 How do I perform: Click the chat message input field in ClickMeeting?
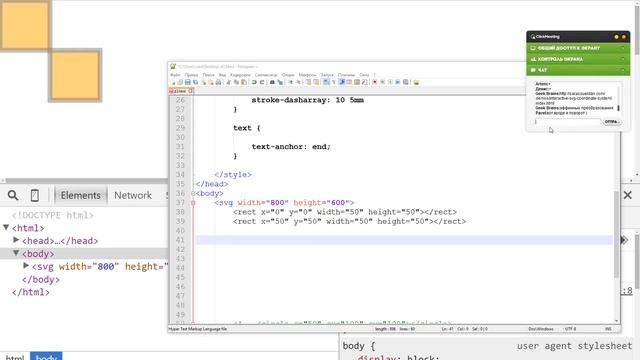[567, 122]
